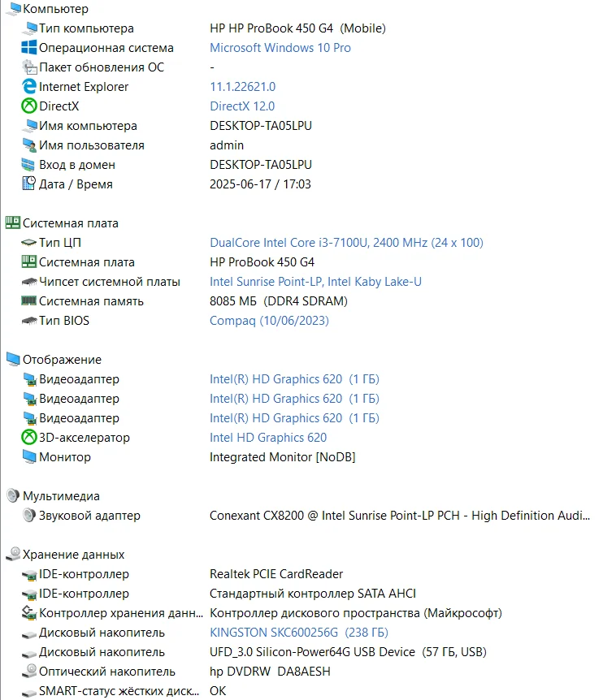Click the SMART status value OK
Image resolution: width=603 pixels, height=700 pixels.
pos(218,691)
